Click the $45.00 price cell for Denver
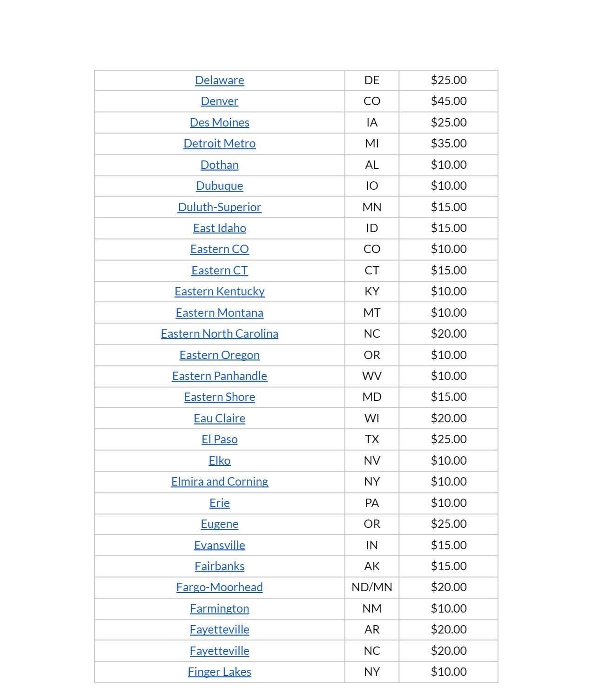Screen dimensions: 593x700 click(x=448, y=101)
